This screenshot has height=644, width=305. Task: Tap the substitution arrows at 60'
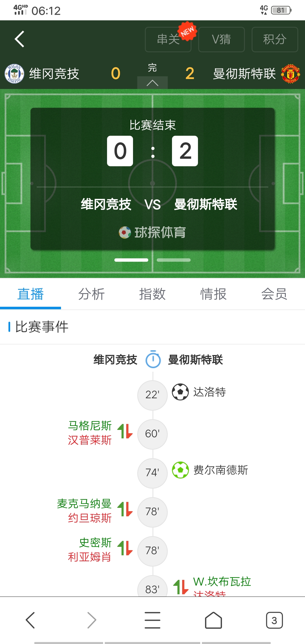[125, 431]
